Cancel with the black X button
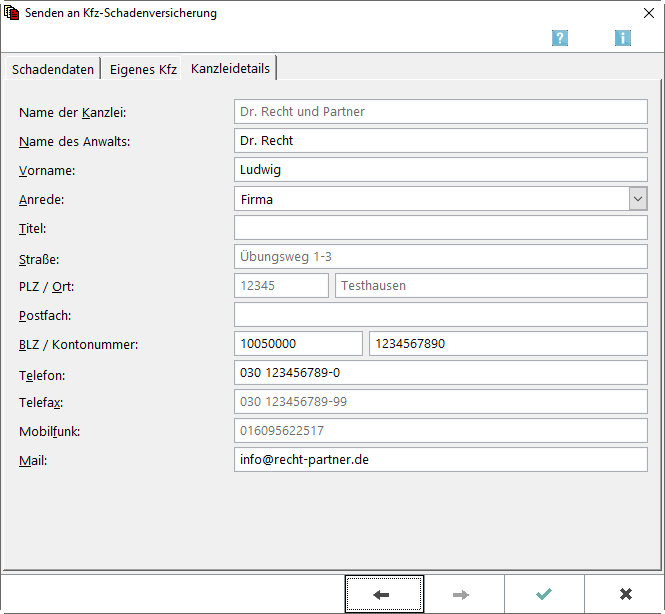The width and height of the screenshot is (665, 614). (625, 594)
